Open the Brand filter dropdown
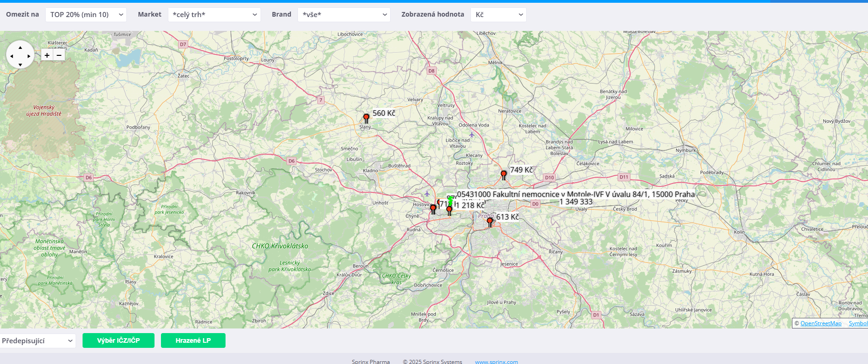Viewport: 868px width, 364px height. (344, 15)
